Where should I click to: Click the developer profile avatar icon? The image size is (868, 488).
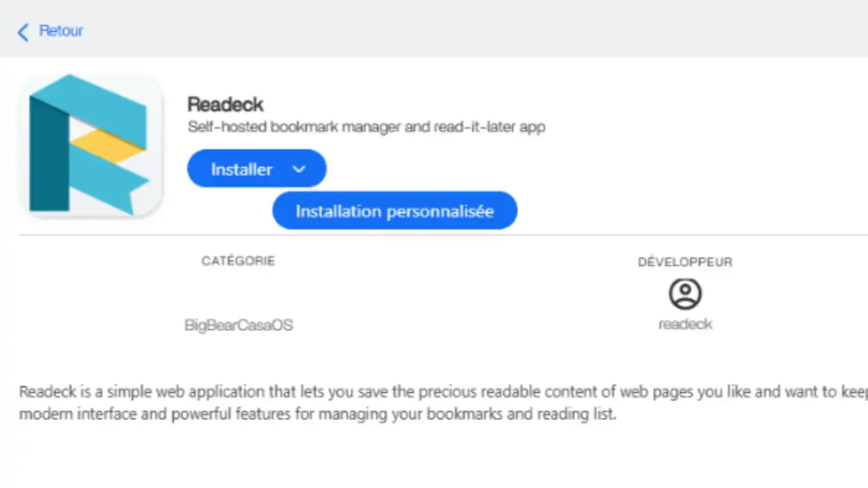pyautogui.click(x=685, y=294)
